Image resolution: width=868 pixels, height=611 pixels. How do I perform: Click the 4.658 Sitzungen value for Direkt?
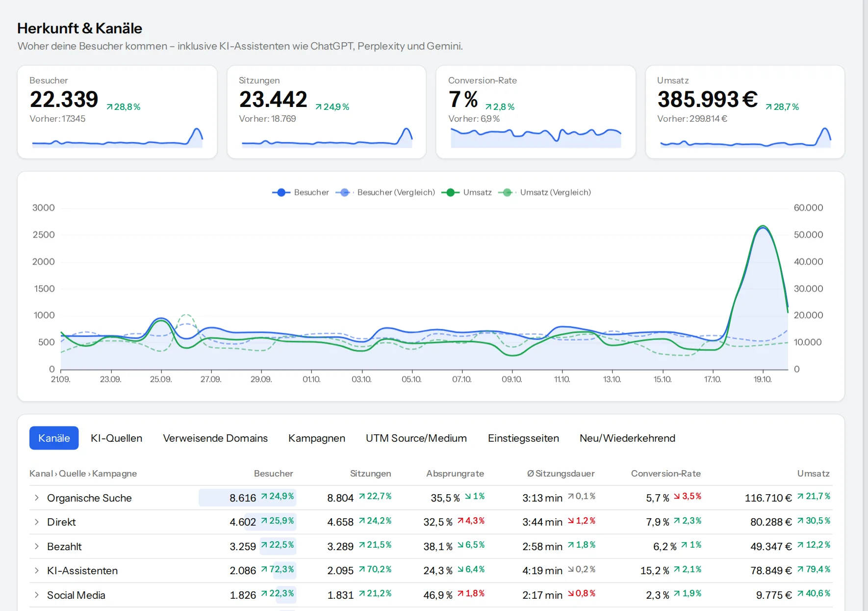click(x=340, y=522)
